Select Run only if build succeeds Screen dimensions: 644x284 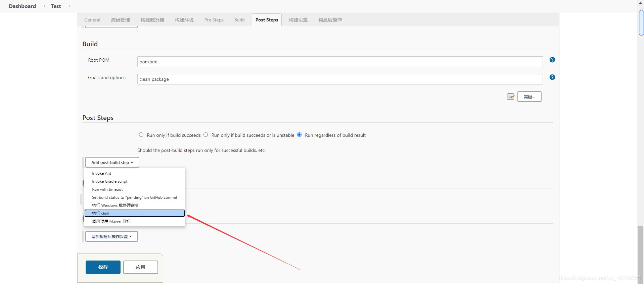[x=141, y=135]
